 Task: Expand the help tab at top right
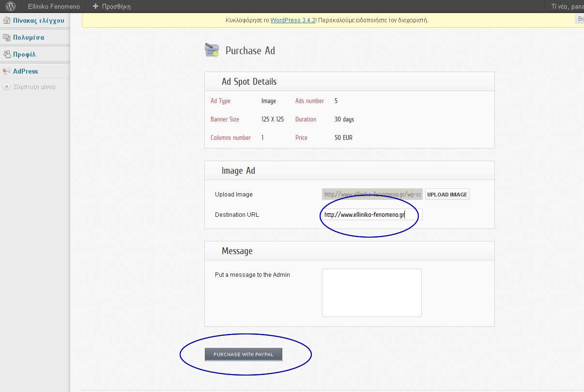(x=580, y=19)
